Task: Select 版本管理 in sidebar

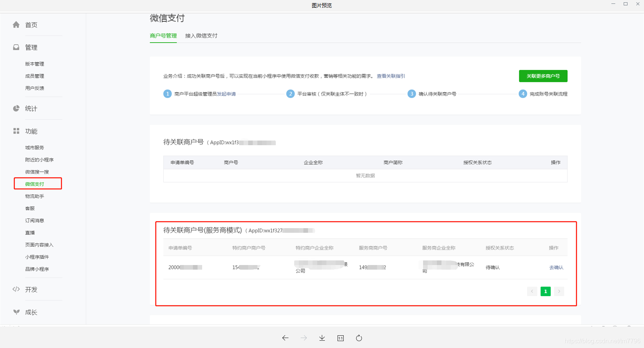Action: pyautogui.click(x=35, y=64)
